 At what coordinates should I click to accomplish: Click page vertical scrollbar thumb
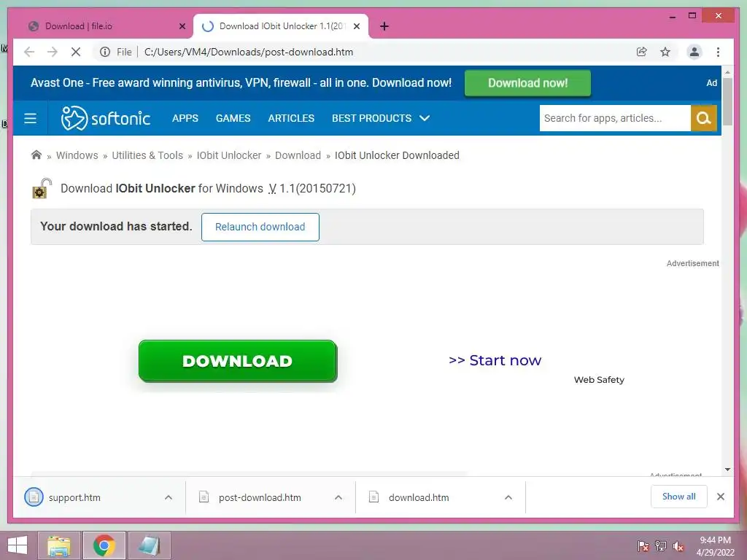point(727,101)
